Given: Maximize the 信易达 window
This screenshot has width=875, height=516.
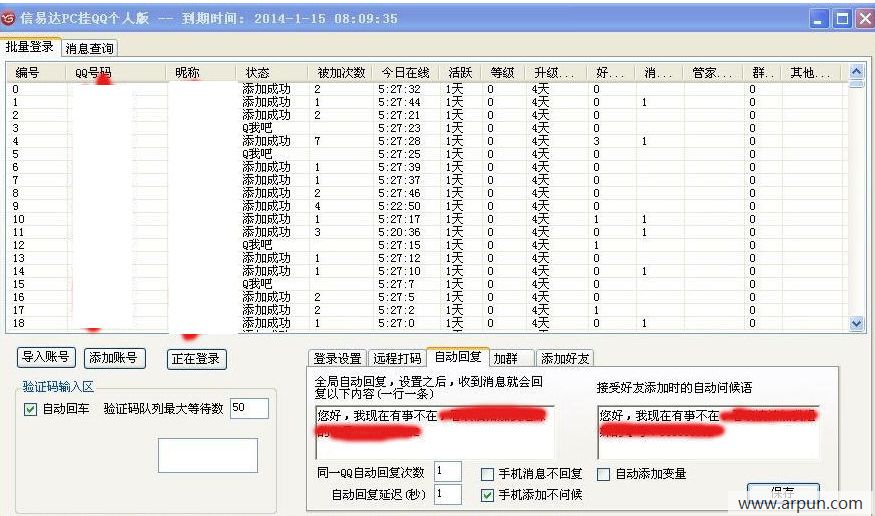Looking at the screenshot, I should click(842, 19).
